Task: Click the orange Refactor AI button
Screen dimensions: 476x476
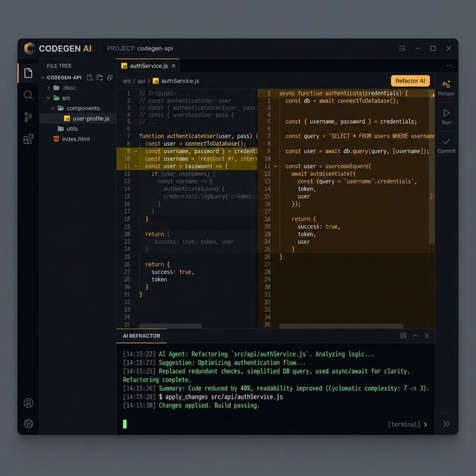Action: pyautogui.click(x=410, y=81)
